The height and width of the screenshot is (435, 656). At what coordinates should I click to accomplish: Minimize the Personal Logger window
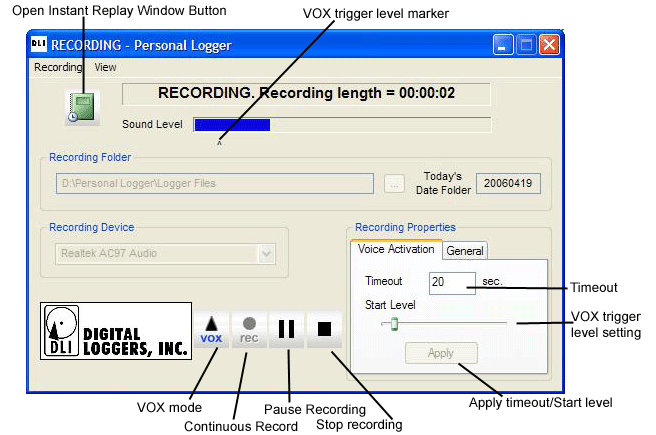pos(503,45)
